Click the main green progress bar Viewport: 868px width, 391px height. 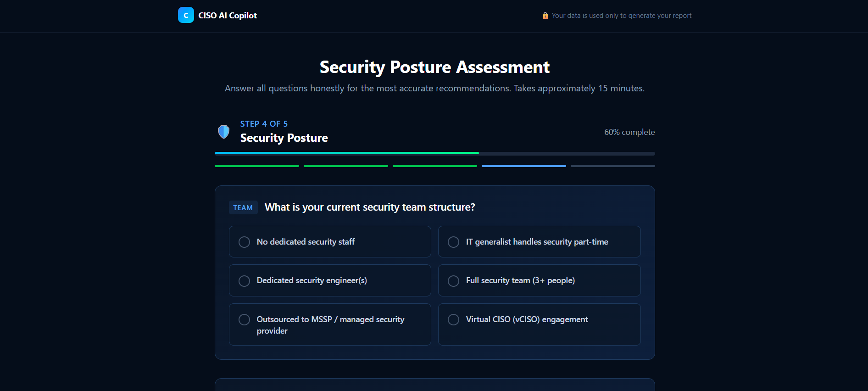click(x=434, y=153)
